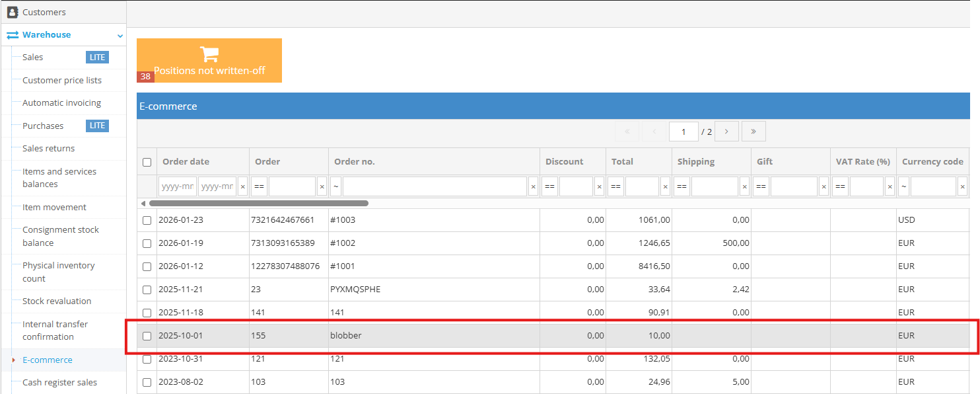Jump to the last page using the double-arrow icon
980x394 pixels.
(x=753, y=131)
